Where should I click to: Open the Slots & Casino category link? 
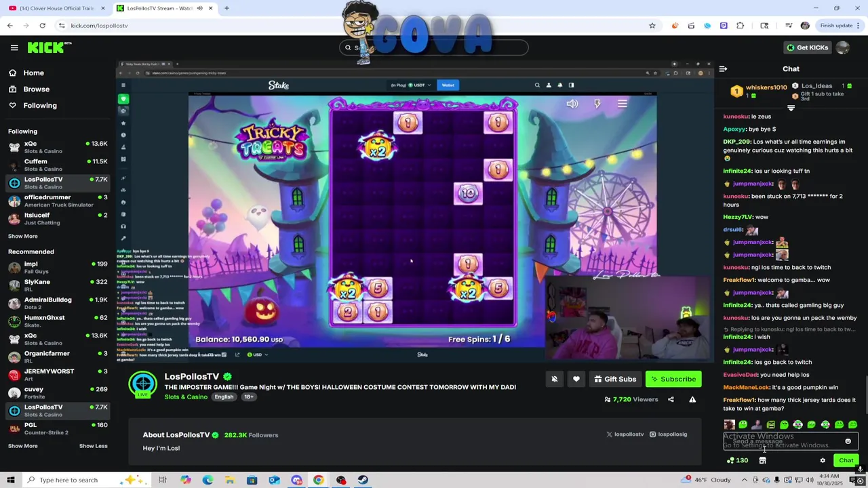click(186, 397)
